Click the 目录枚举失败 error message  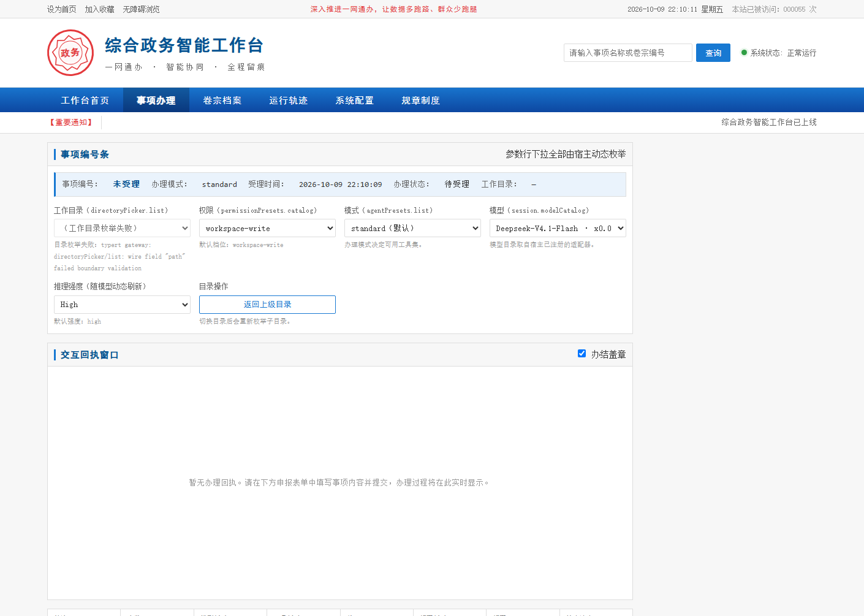[x=119, y=256]
